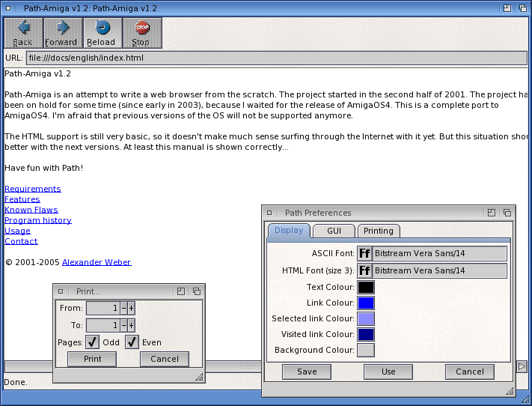Viewport: 532px width, 406px height.
Task: Change the Text Colour swatch
Action: [x=366, y=288]
